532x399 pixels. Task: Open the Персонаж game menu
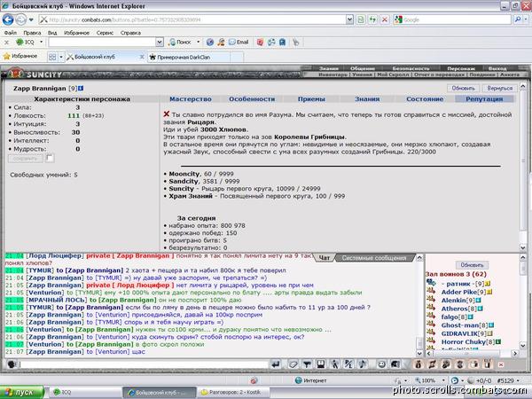[460, 68]
